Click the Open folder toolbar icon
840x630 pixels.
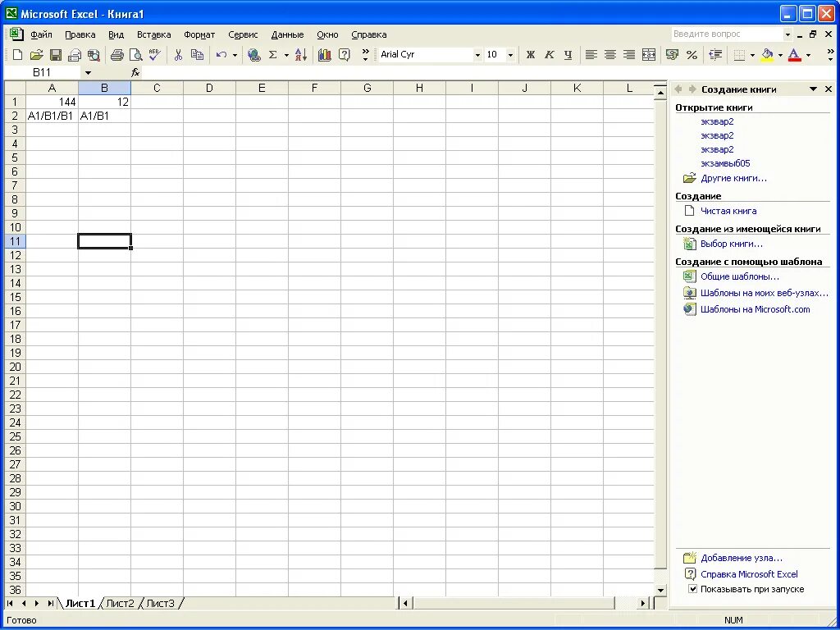[36, 55]
